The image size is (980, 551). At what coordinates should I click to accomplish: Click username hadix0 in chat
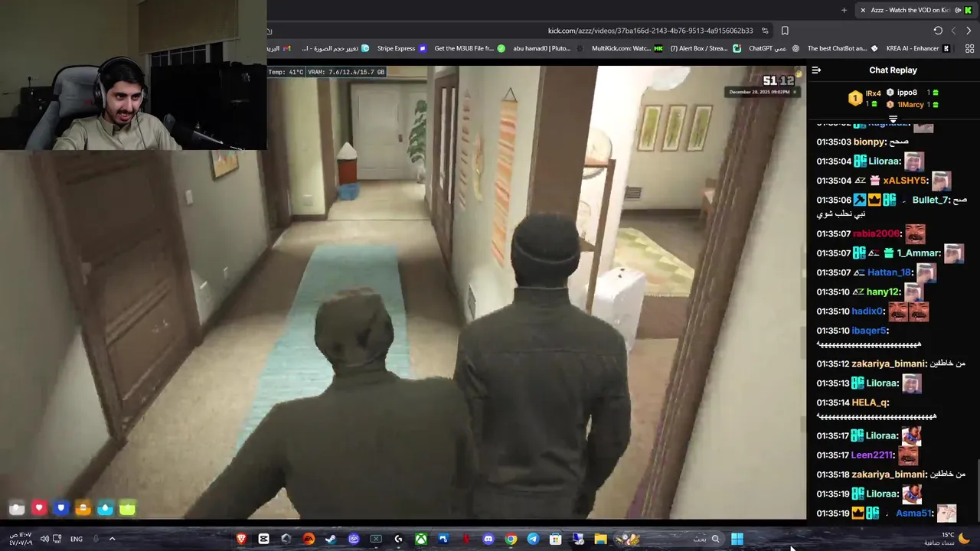[x=867, y=311]
